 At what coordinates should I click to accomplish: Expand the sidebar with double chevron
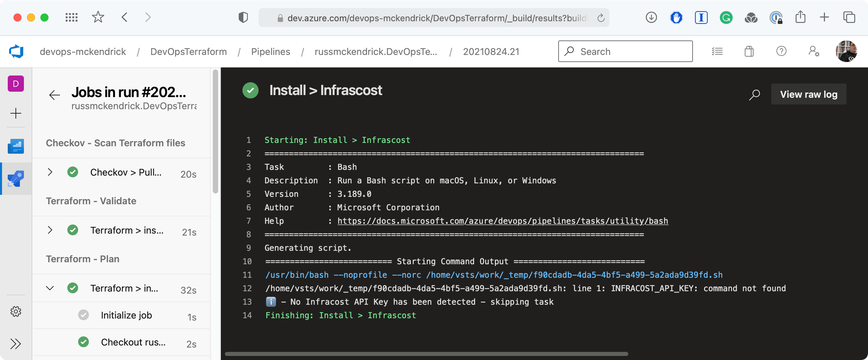(x=16, y=343)
